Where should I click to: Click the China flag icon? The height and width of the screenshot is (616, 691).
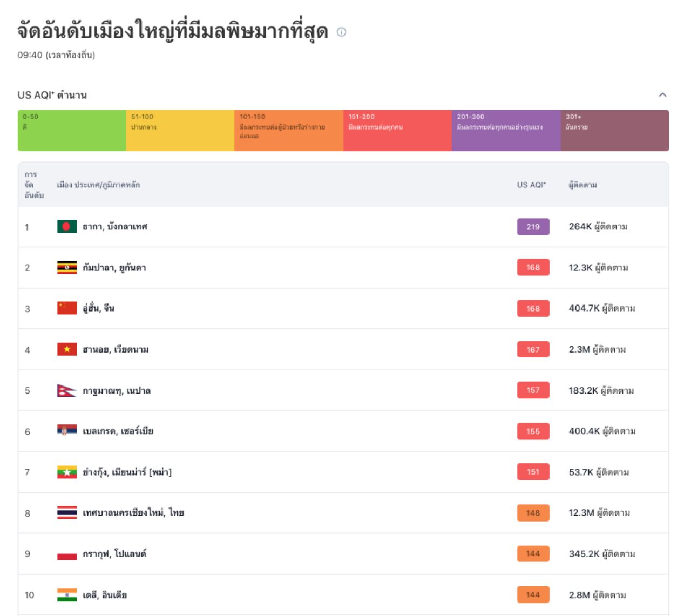point(67,308)
